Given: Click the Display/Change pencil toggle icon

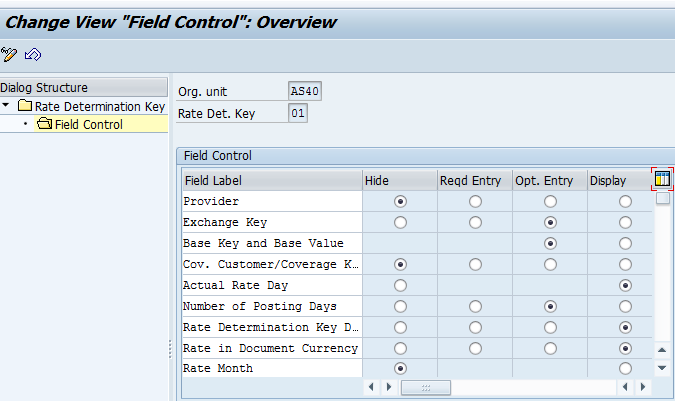Looking at the screenshot, I should [10, 54].
